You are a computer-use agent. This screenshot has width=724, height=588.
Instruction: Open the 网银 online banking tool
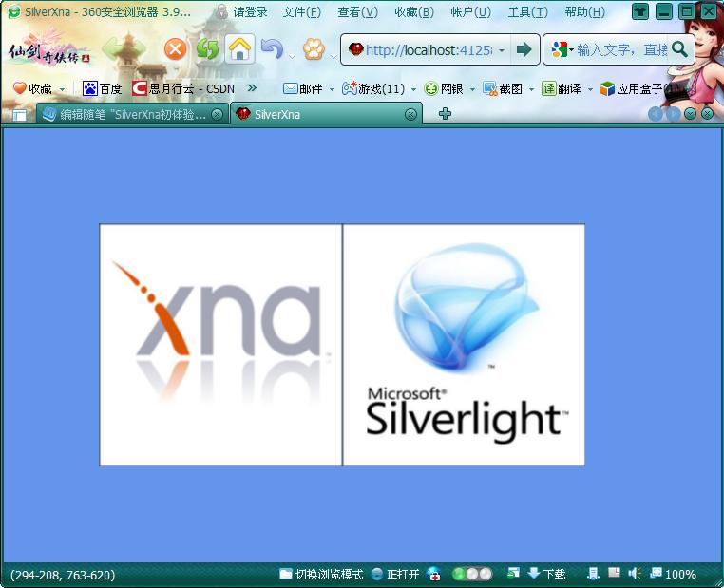point(444,88)
